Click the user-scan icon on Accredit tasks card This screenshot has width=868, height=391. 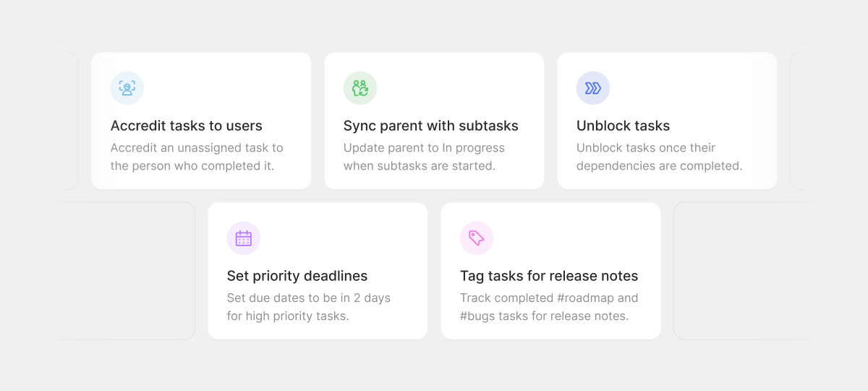coord(127,88)
